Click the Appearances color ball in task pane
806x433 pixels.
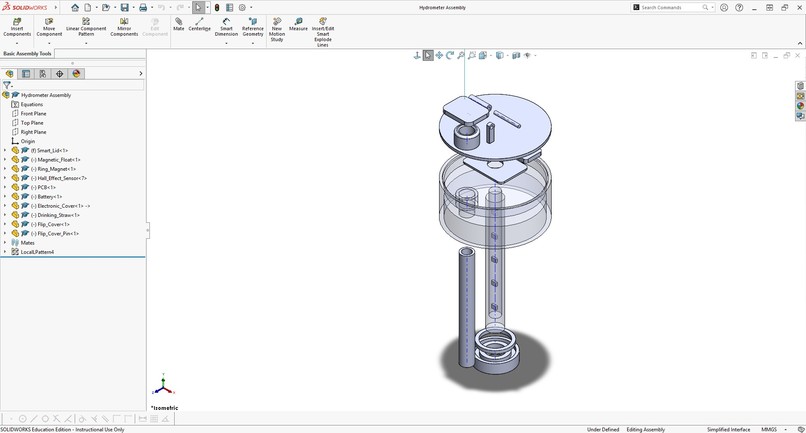coord(800,106)
